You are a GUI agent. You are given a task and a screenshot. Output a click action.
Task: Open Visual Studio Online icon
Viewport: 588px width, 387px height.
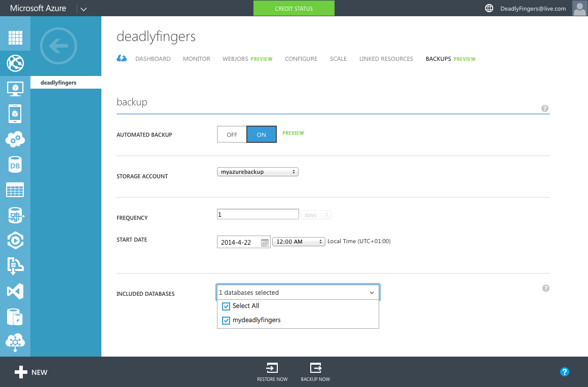tap(15, 291)
